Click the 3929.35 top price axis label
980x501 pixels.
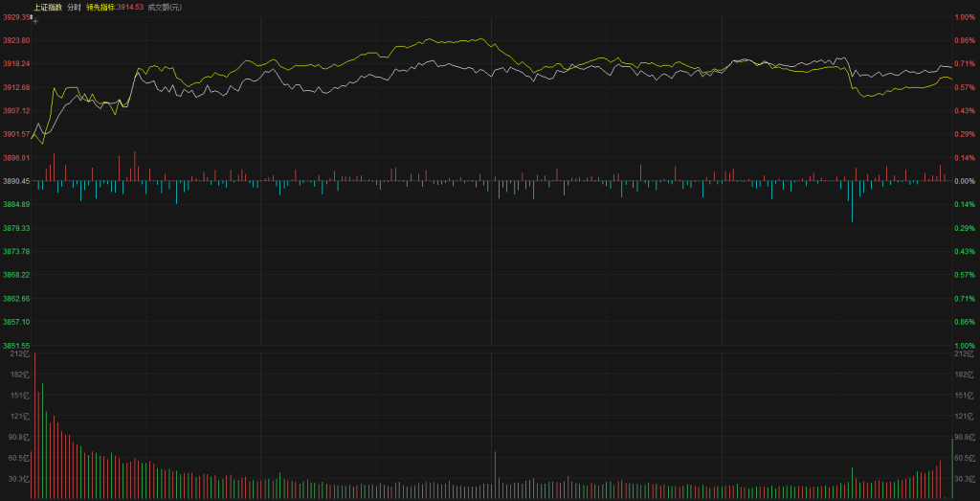click(x=16, y=17)
